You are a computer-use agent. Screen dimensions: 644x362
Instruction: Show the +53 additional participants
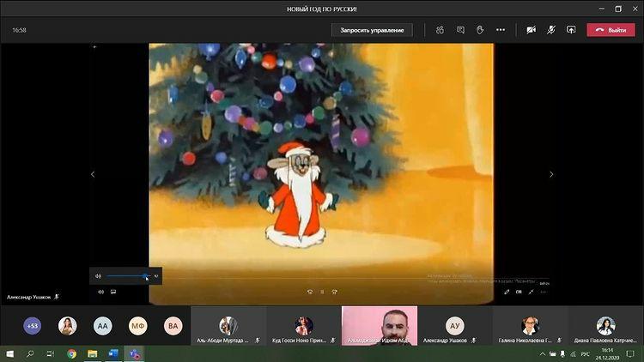(32, 326)
